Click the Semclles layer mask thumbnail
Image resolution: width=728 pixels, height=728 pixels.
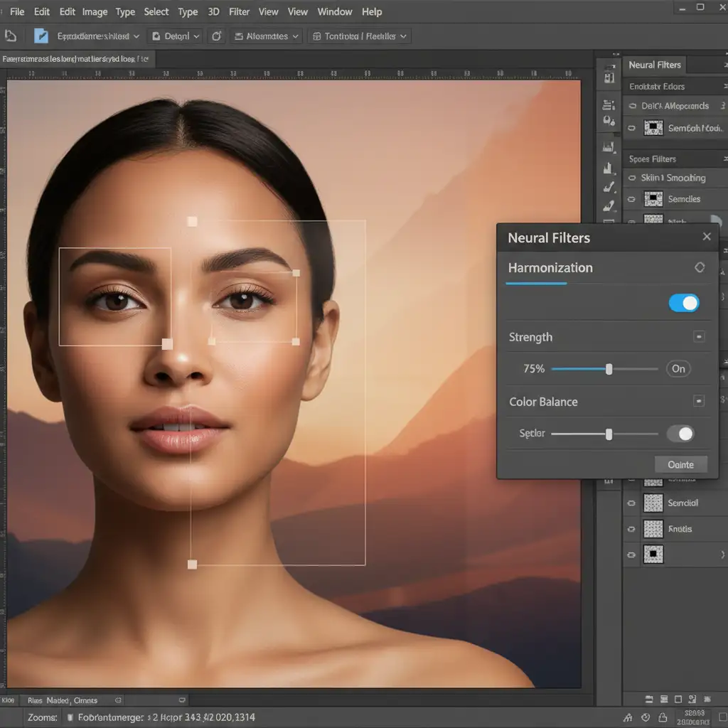coord(653,199)
